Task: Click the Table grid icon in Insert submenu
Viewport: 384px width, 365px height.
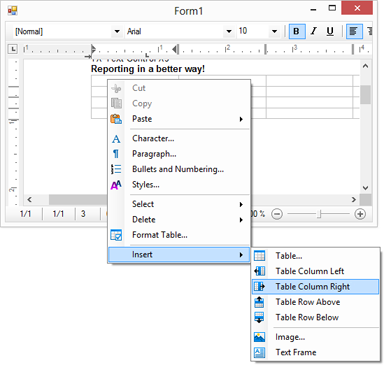Action: point(259,256)
